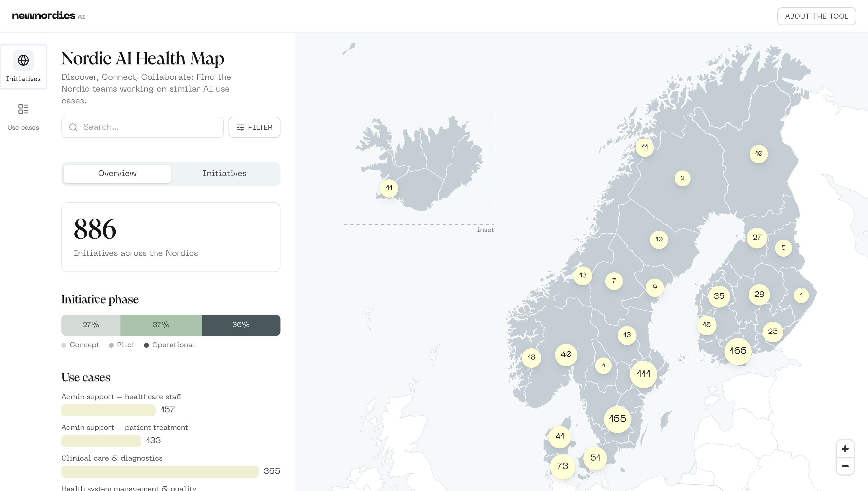Viewport: 868px width, 491px height.
Task: Open map cluster marker 111
Action: pyautogui.click(x=644, y=374)
